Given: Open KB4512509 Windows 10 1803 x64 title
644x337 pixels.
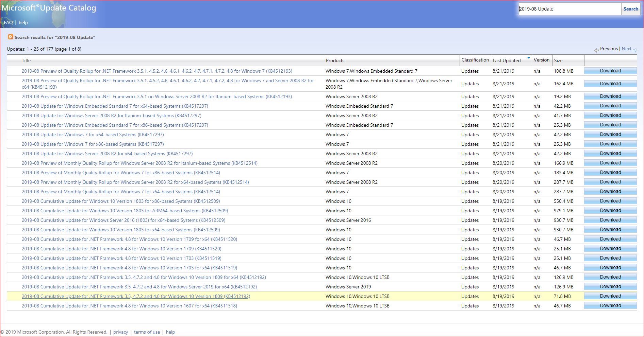Looking at the screenshot, I should [121, 230].
